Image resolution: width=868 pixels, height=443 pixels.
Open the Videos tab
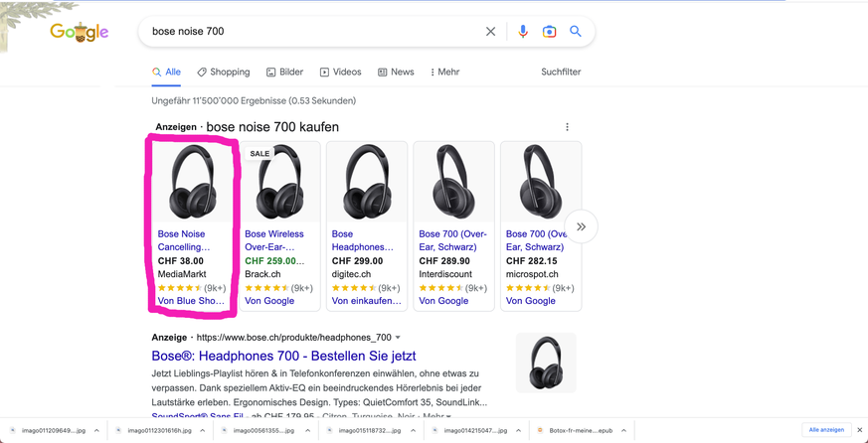340,73
